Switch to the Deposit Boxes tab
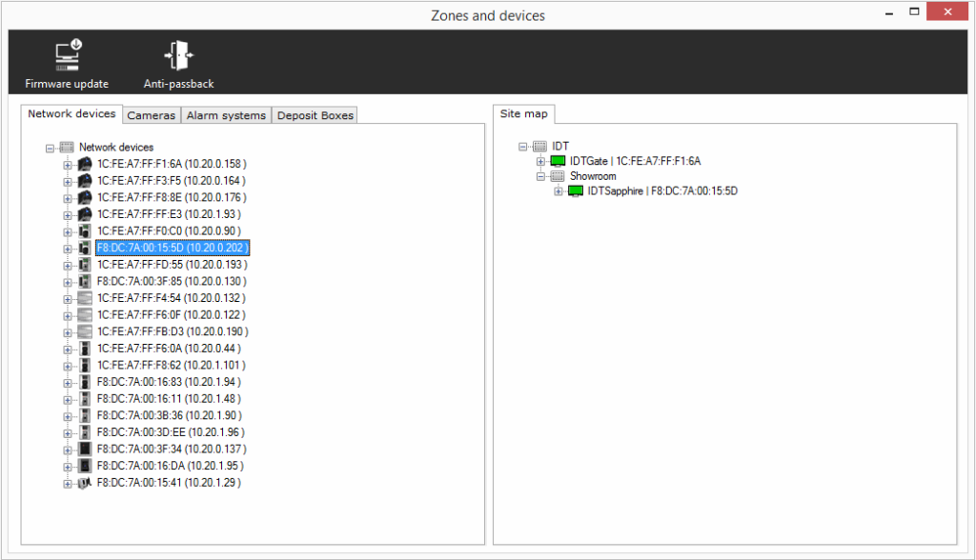This screenshot has width=976, height=560. (315, 115)
